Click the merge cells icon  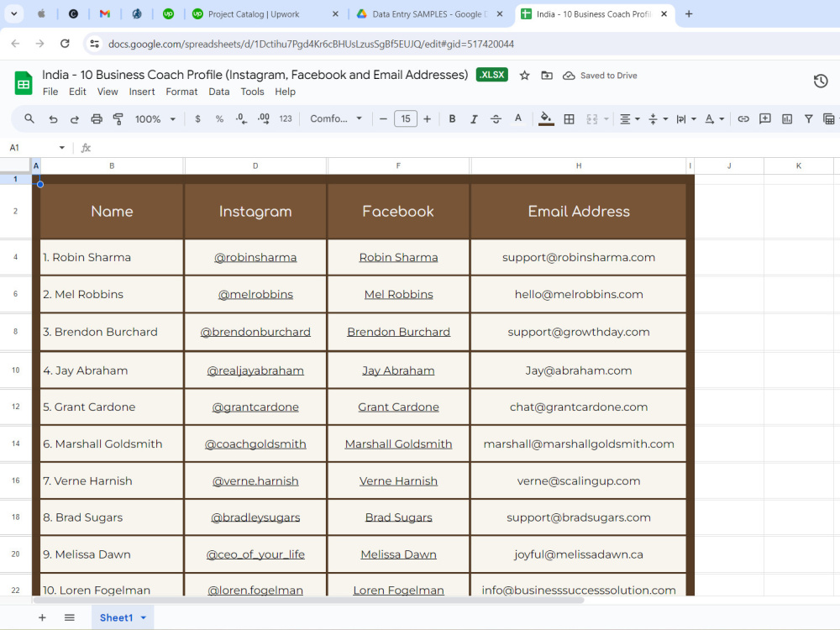click(592, 119)
